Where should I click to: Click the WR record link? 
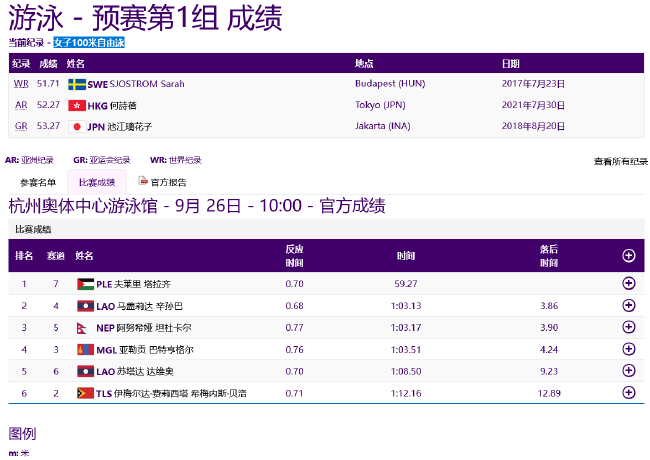point(21,83)
